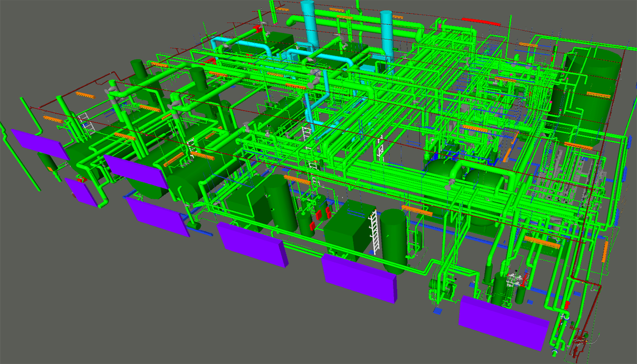This screenshot has width=637, height=364.
Task: Select the tallest cyan vertical cylinder at top
Action: 311,23
